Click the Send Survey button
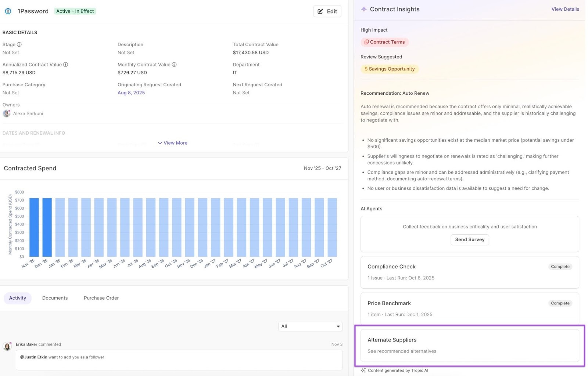Viewport: 588px width, 376px height. point(469,240)
